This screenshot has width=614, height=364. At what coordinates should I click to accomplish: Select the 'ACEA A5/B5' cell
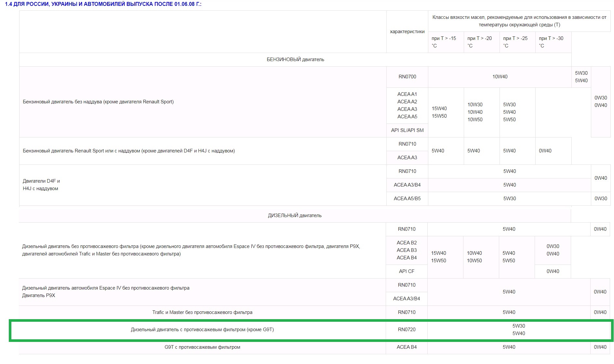tap(407, 199)
